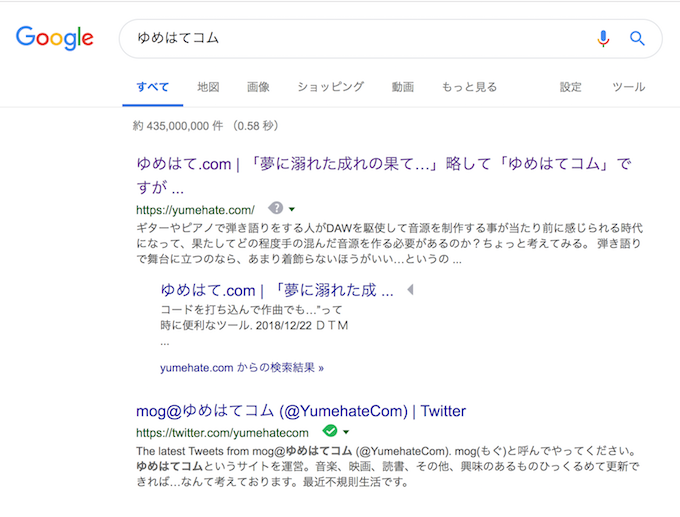Click the gray question mark icon beside yumehate.com URL
Screen dimensions: 680x517
(x=276, y=208)
